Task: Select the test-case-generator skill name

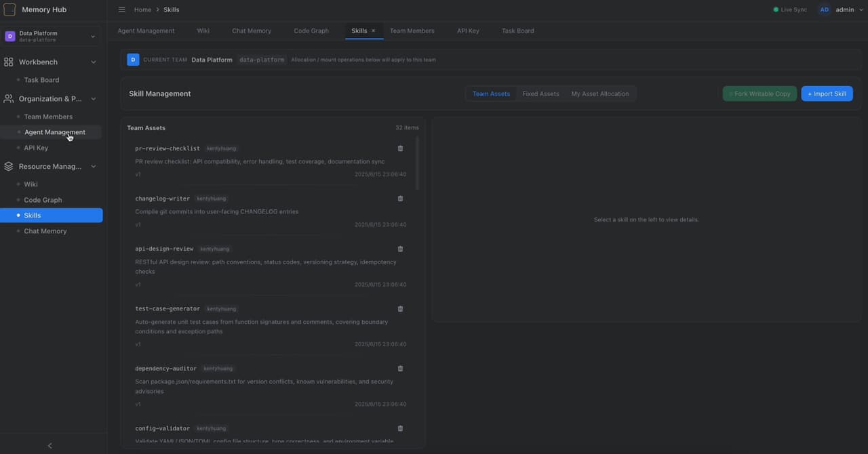Action: (167, 309)
